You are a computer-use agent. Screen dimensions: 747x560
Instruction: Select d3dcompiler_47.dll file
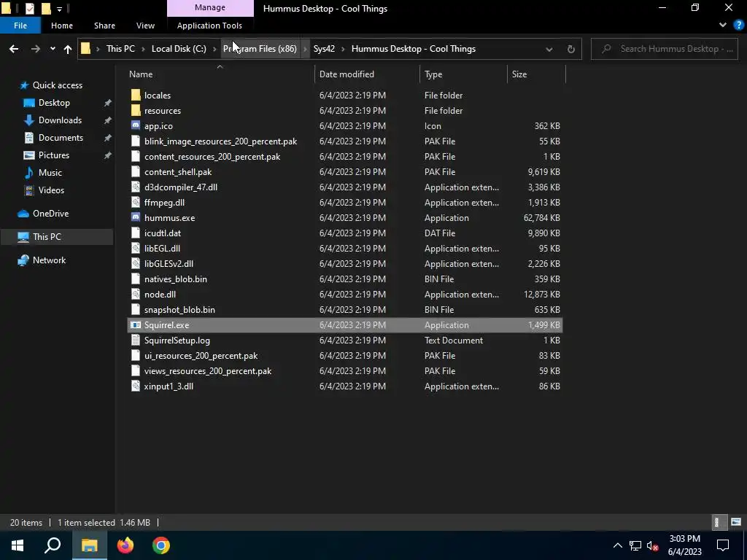coord(181,187)
